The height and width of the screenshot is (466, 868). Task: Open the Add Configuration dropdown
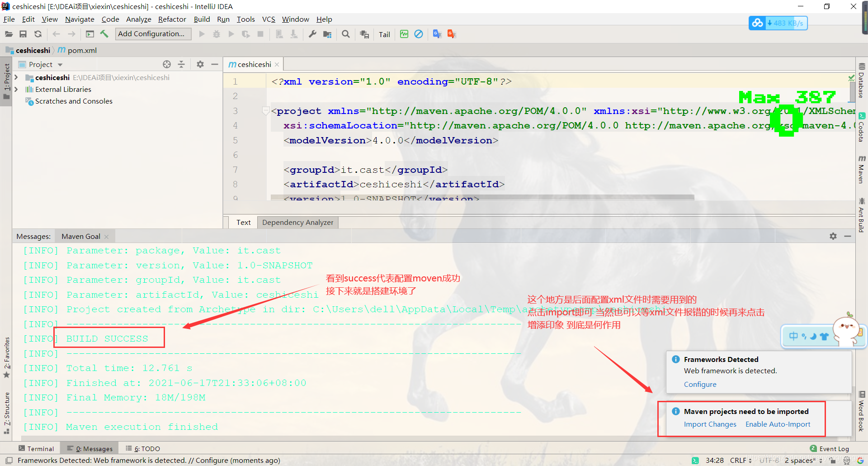[153, 34]
